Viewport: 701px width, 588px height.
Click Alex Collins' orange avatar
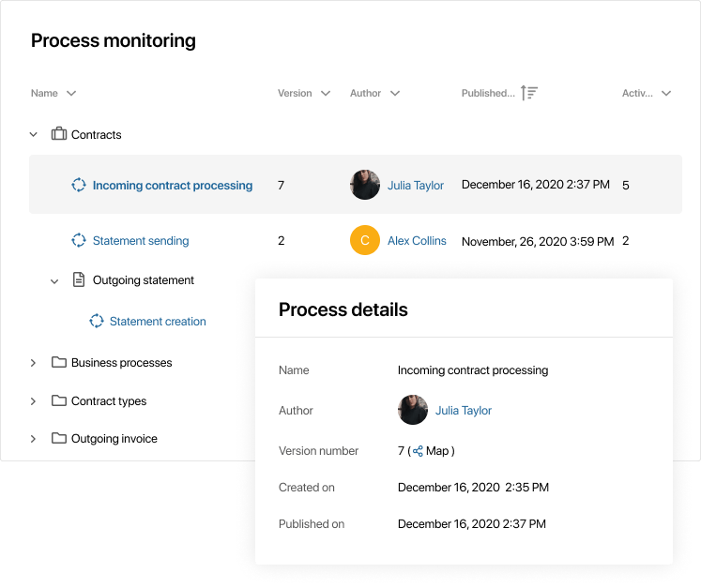[x=365, y=240]
